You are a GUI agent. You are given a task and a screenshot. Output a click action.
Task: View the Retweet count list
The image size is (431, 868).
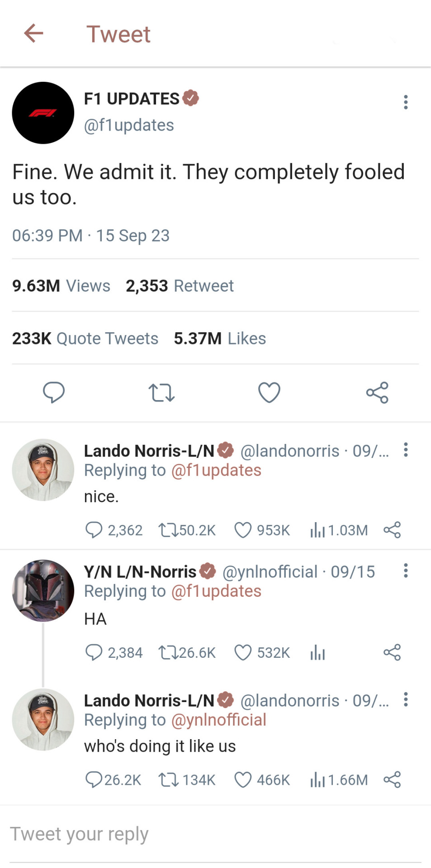[180, 286]
